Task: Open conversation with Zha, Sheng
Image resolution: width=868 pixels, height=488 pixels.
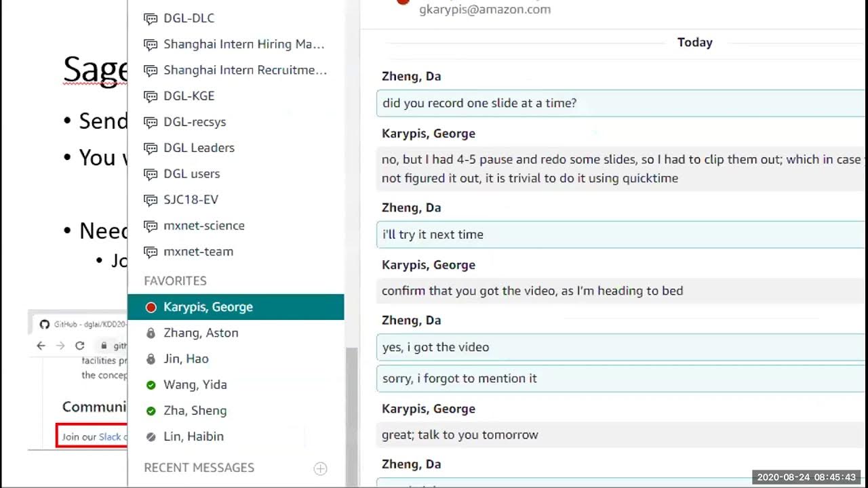Action: (x=195, y=411)
